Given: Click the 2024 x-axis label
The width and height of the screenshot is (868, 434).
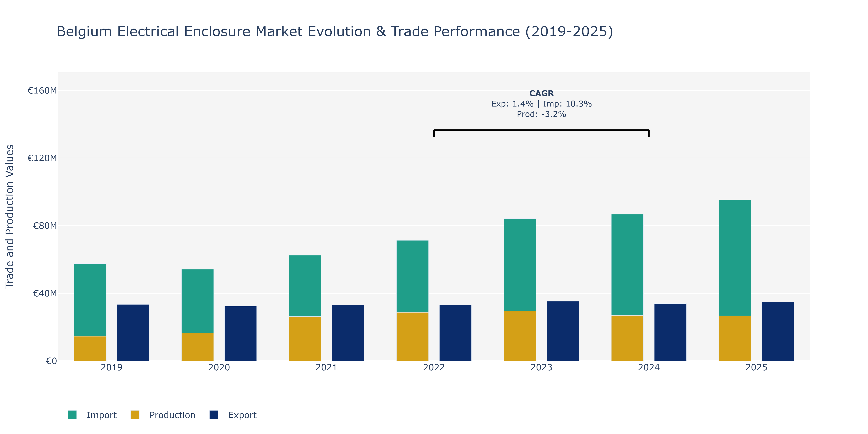Looking at the screenshot, I should [649, 367].
